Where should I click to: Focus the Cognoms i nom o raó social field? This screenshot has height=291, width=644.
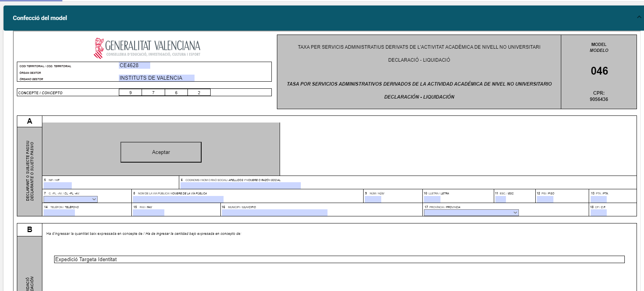click(240, 185)
